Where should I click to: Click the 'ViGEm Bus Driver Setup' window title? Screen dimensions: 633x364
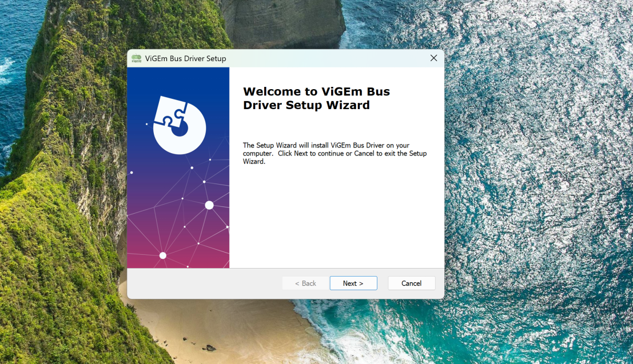(x=185, y=58)
